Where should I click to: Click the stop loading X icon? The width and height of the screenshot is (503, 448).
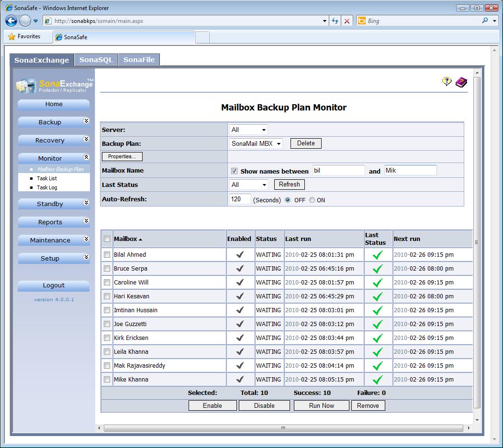(347, 21)
